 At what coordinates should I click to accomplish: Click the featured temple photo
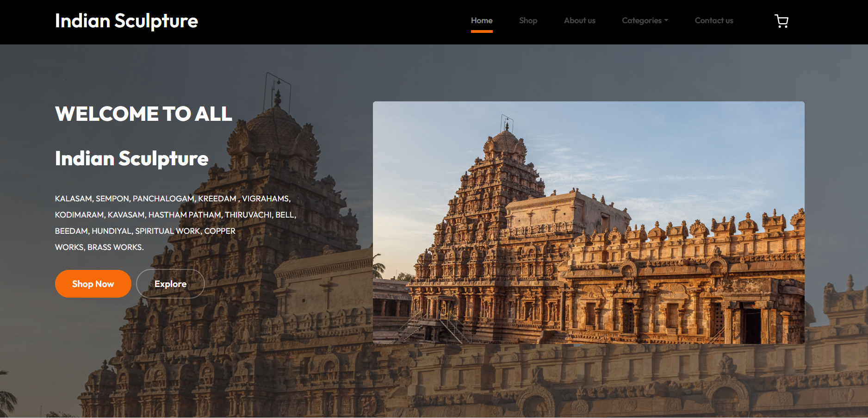(x=588, y=222)
